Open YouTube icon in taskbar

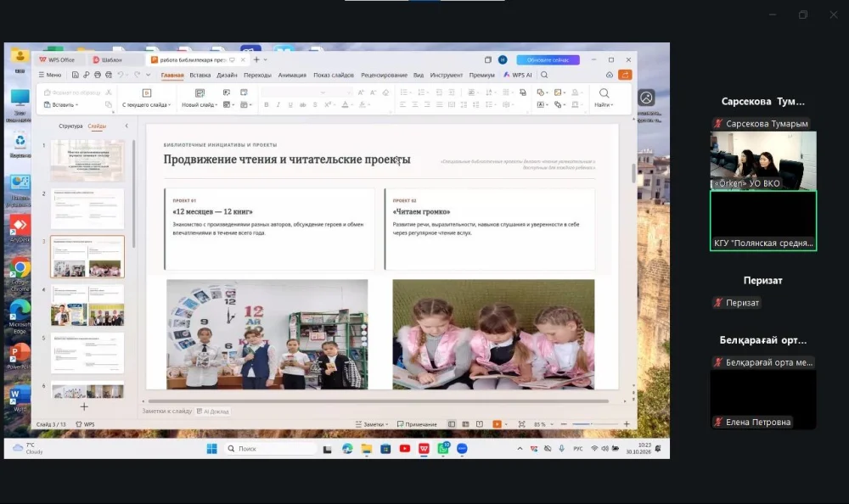[404, 448]
